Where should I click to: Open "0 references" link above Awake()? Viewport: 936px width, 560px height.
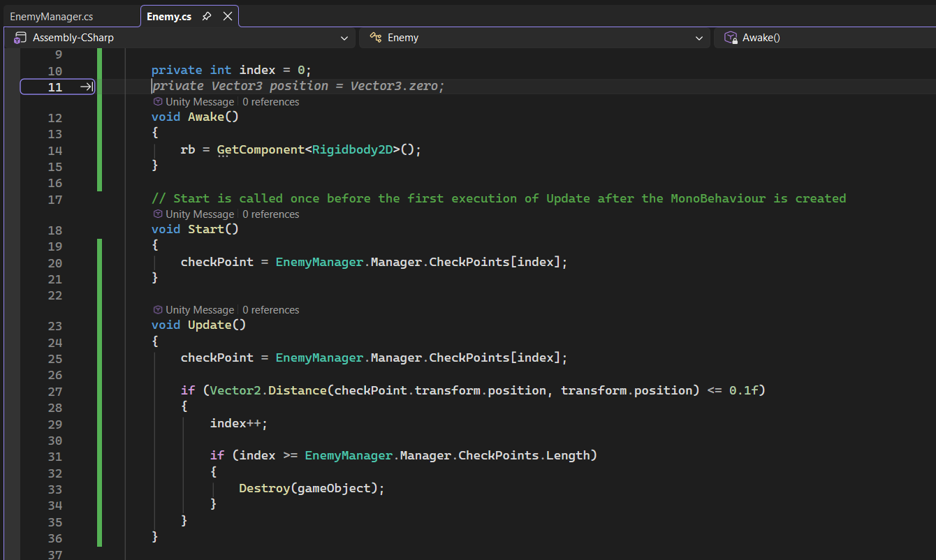(x=271, y=102)
